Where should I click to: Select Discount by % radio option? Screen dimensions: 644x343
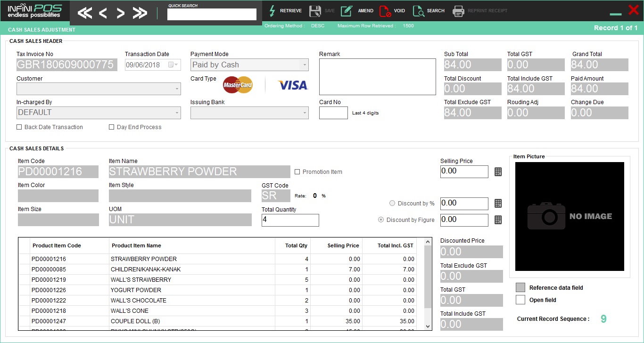[392, 204]
